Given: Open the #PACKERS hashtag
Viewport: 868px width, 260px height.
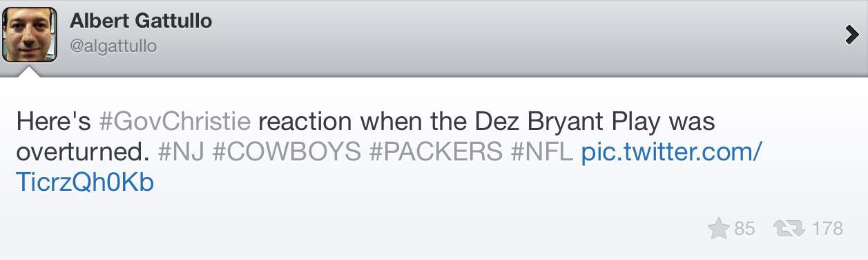Looking at the screenshot, I should pyautogui.click(x=436, y=152).
